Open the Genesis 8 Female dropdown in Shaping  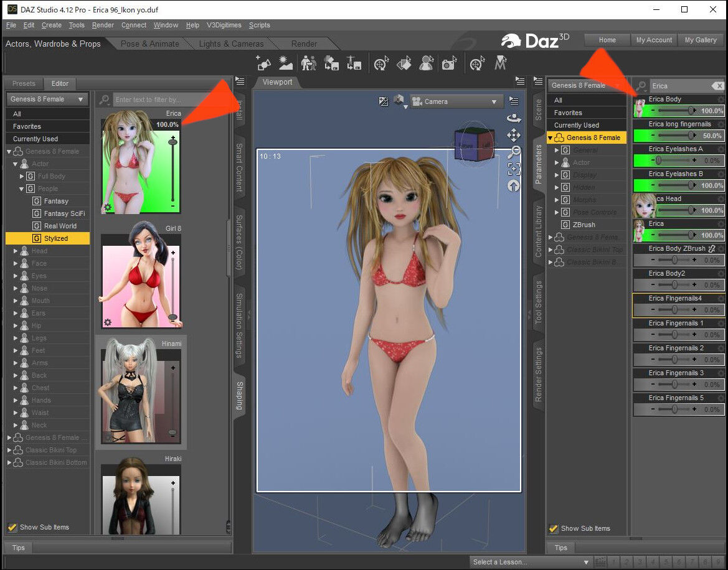(x=47, y=99)
